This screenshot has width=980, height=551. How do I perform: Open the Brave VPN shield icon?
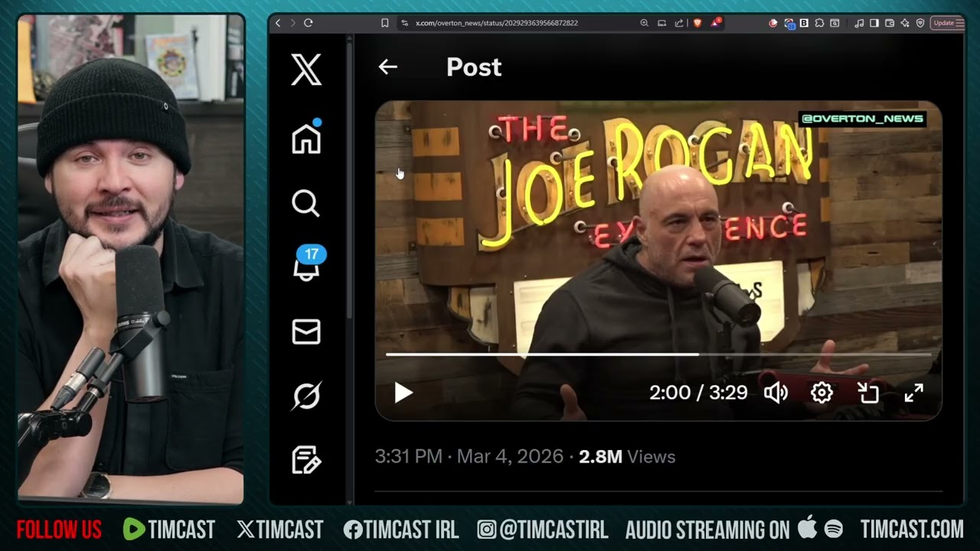tap(920, 23)
